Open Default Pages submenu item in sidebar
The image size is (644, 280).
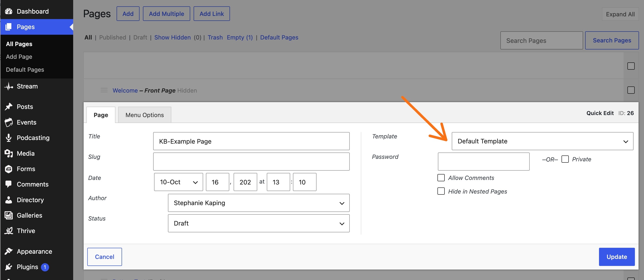(x=25, y=70)
